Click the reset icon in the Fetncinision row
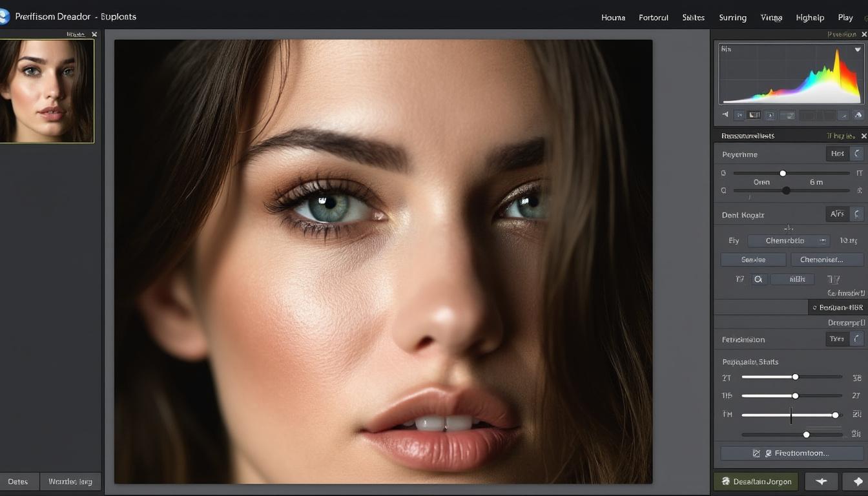This screenshot has width=868, height=496. [x=857, y=339]
